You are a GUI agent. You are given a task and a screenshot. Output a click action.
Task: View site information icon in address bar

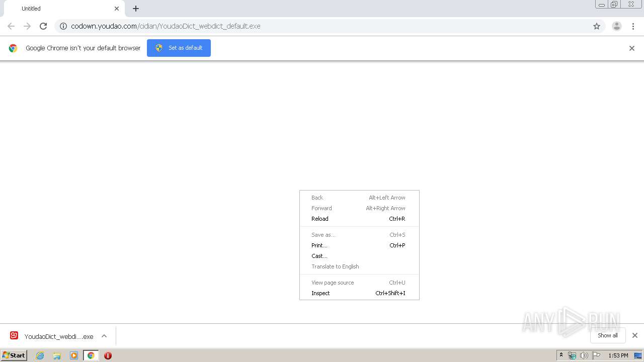coord(63,26)
